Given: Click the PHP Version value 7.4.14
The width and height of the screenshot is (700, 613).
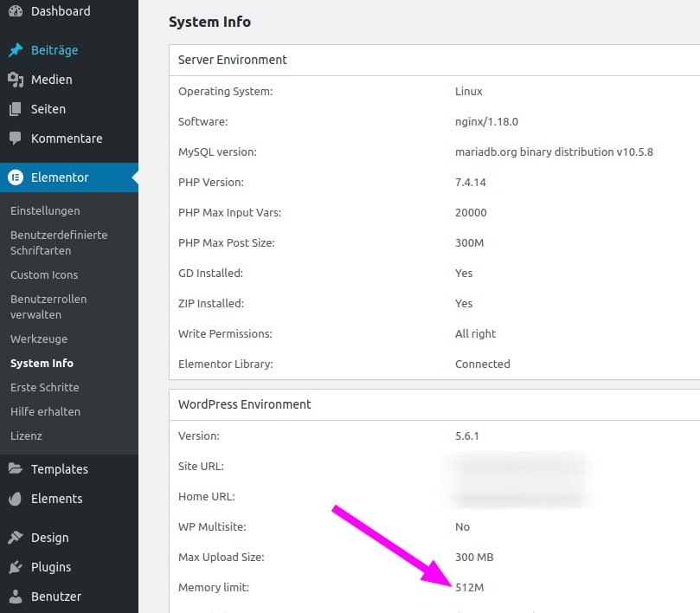Looking at the screenshot, I should point(471,183).
